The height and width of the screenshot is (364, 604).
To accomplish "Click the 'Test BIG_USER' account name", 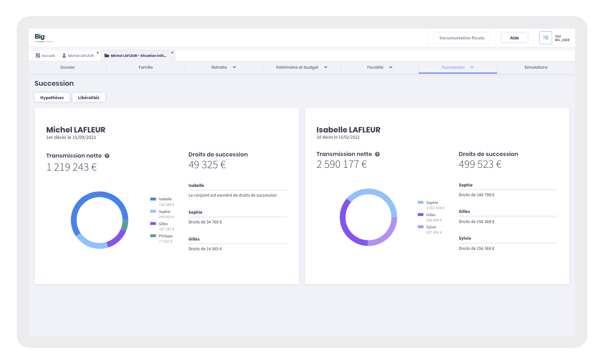I will pyautogui.click(x=562, y=38).
